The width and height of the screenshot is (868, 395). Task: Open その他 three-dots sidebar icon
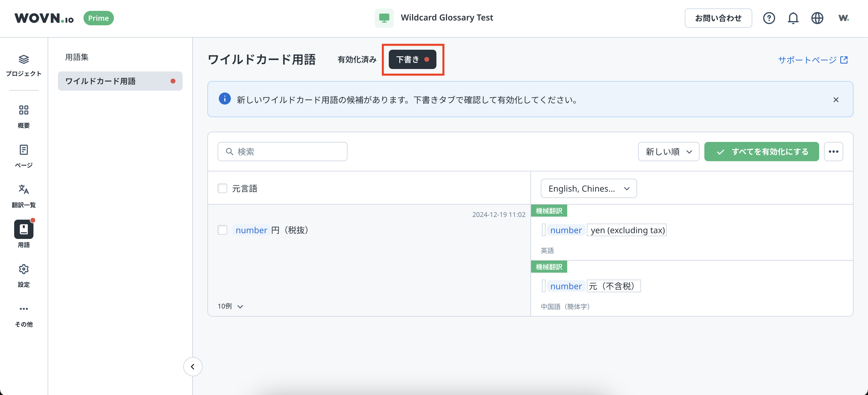24,309
